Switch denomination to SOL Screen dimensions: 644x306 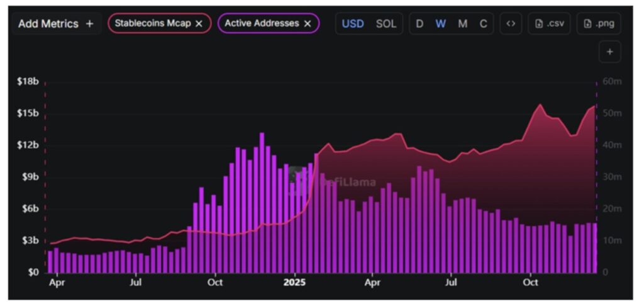click(x=386, y=23)
